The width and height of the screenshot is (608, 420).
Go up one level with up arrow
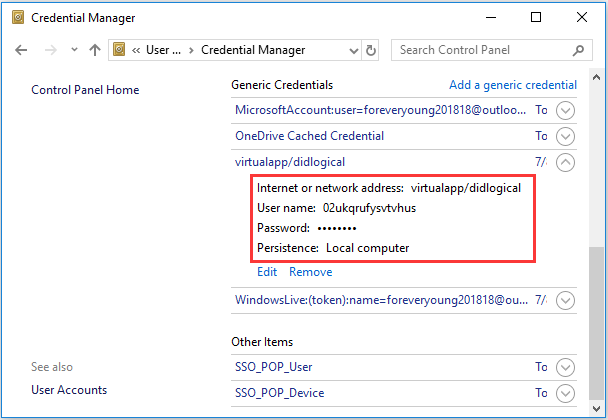[x=95, y=50]
